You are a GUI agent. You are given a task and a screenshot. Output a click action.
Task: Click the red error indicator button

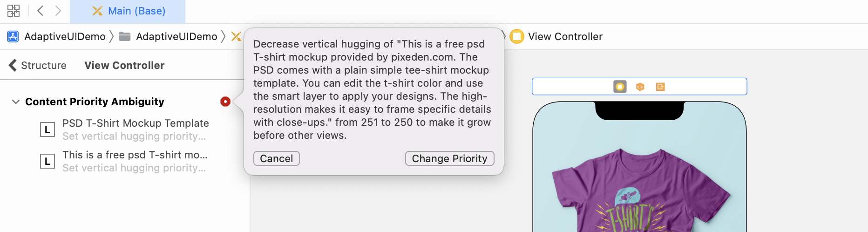click(225, 102)
